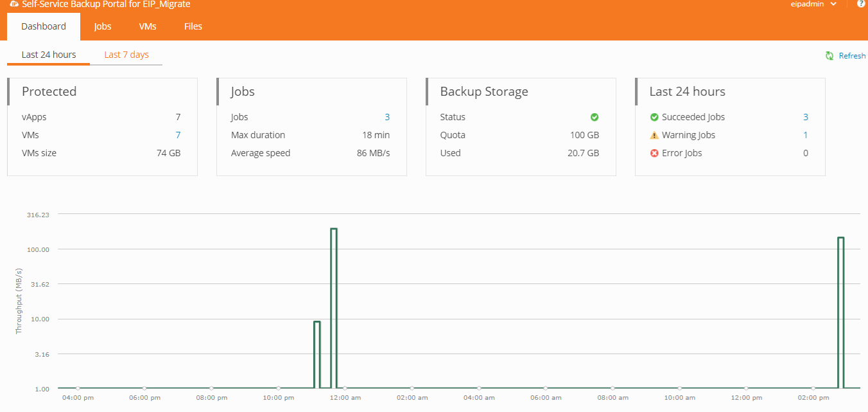Click the Error Jobs red cross icon

(x=654, y=153)
